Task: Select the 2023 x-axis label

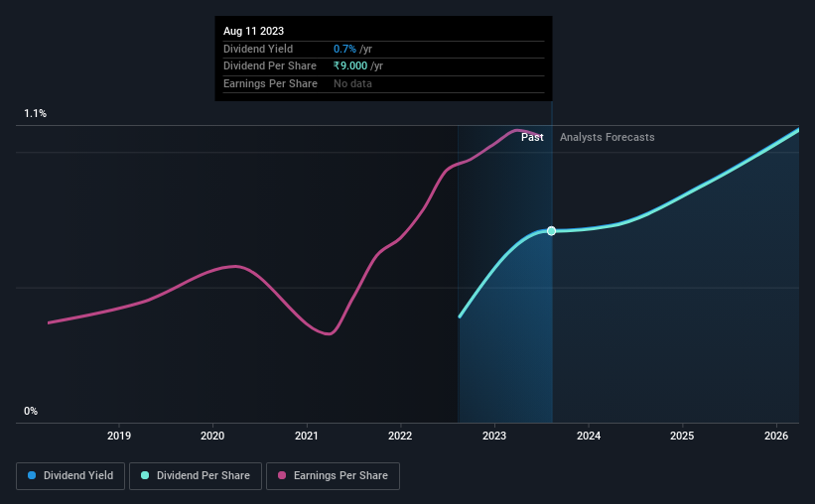Action: [494, 436]
